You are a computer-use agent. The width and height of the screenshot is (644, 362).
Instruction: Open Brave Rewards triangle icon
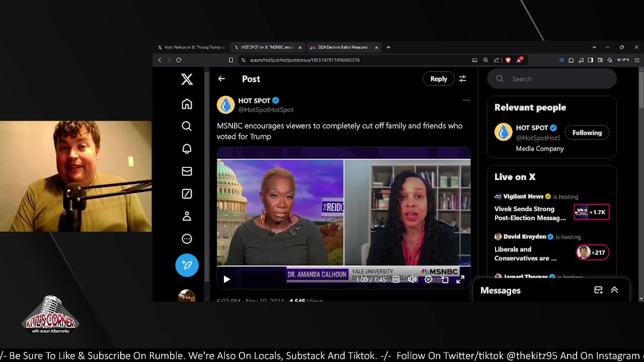(519, 60)
